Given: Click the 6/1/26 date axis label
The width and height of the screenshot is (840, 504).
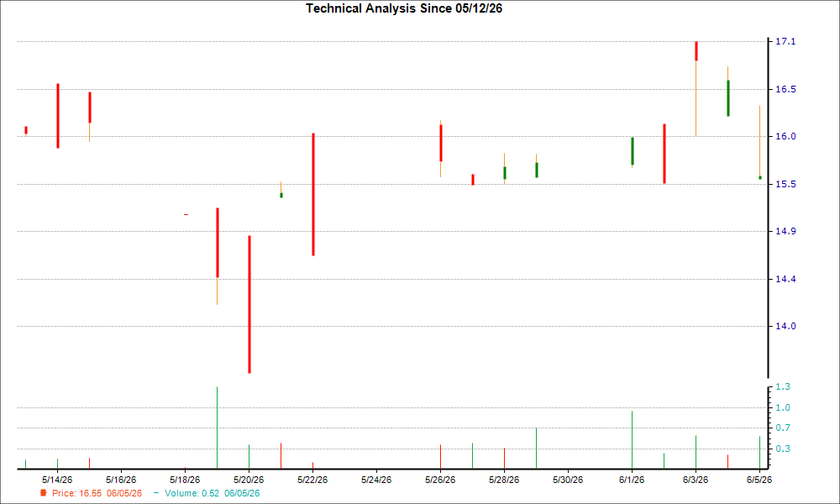Looking at the screenshot, I should pyautogui.click(x=632, y=480).
